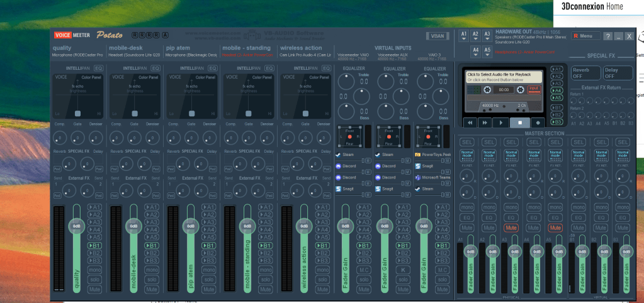The image size is (644, 303).
Task: Toggle Reverb special FX on
Action: (x=585, y=73)
